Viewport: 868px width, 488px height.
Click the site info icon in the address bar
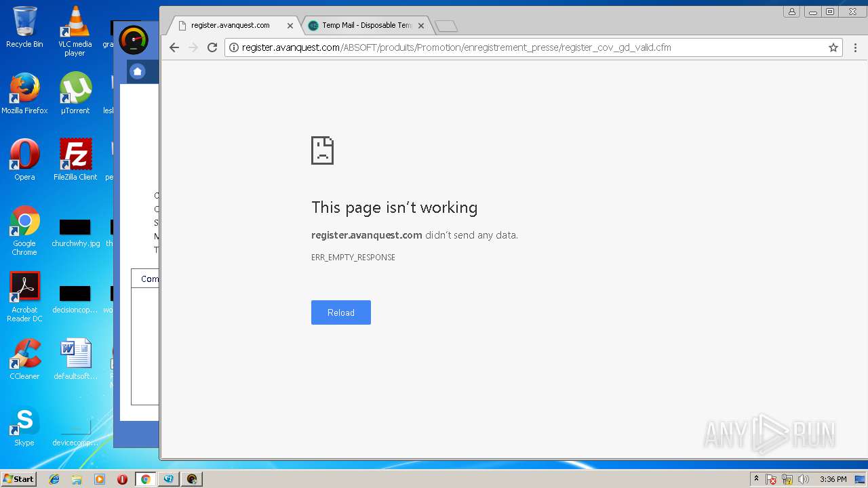pyautogui.click(x=234, y=47)
